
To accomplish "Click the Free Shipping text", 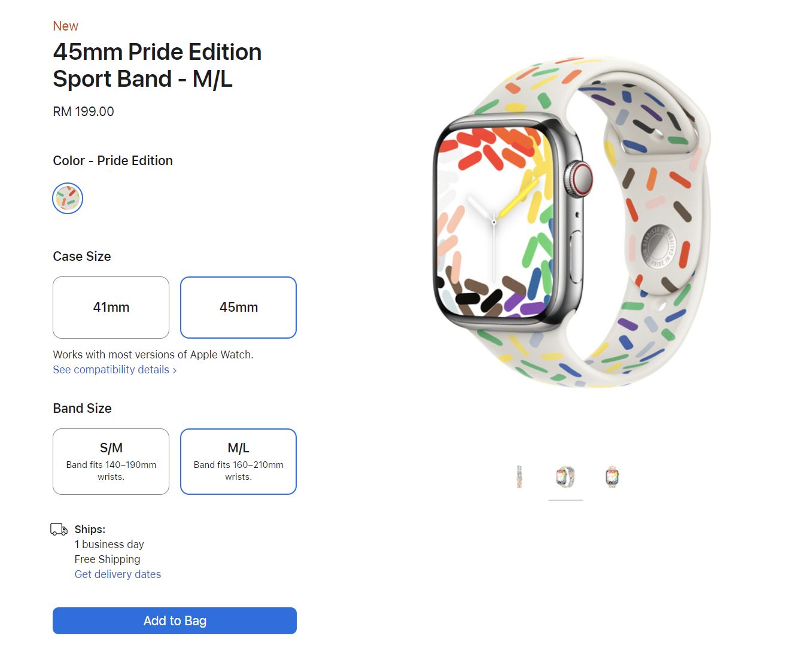I will (107, 559).
